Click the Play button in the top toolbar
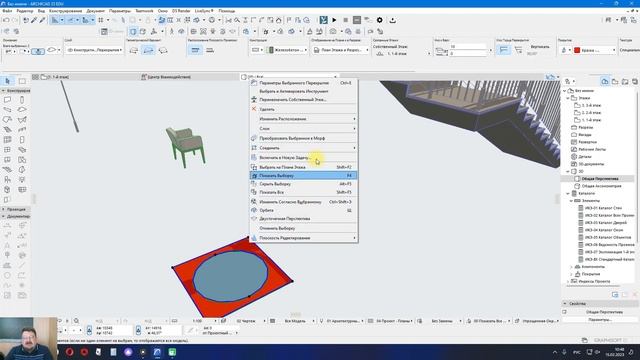This screenshot has height=360, width=640. pos(334,20)
